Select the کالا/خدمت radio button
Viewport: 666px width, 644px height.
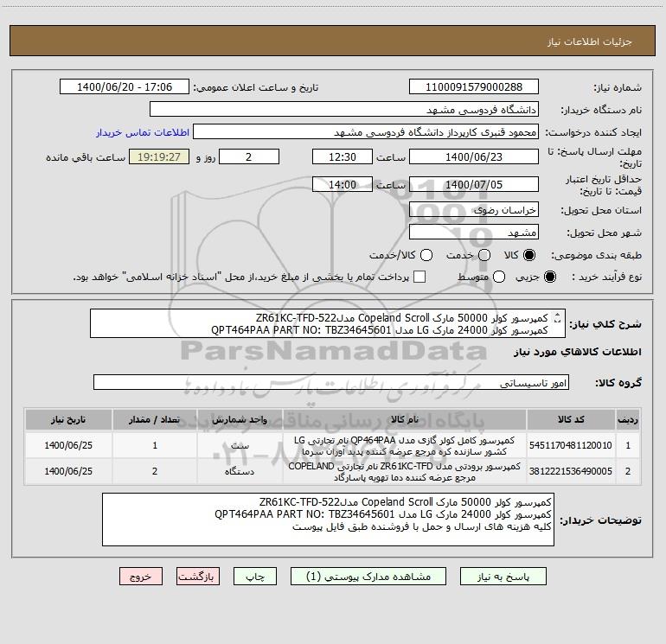click(426, 255)
